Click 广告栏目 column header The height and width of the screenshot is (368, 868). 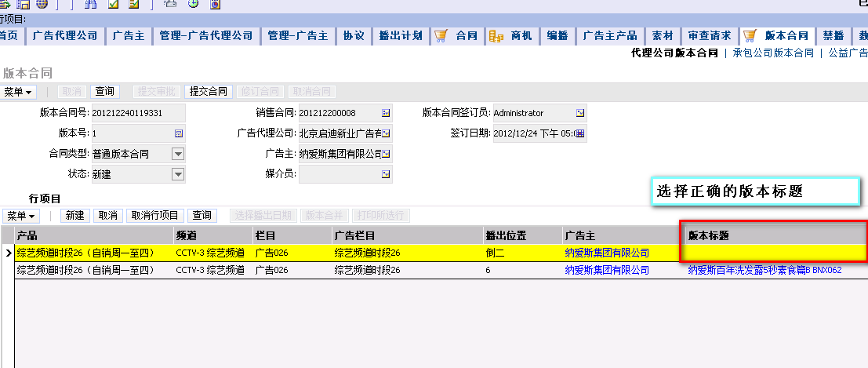coord(408,235)
